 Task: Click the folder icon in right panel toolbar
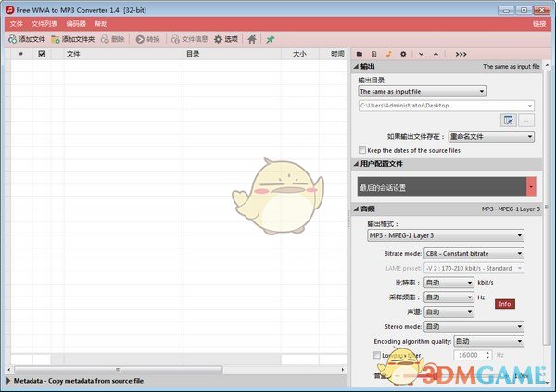(360, 54)
